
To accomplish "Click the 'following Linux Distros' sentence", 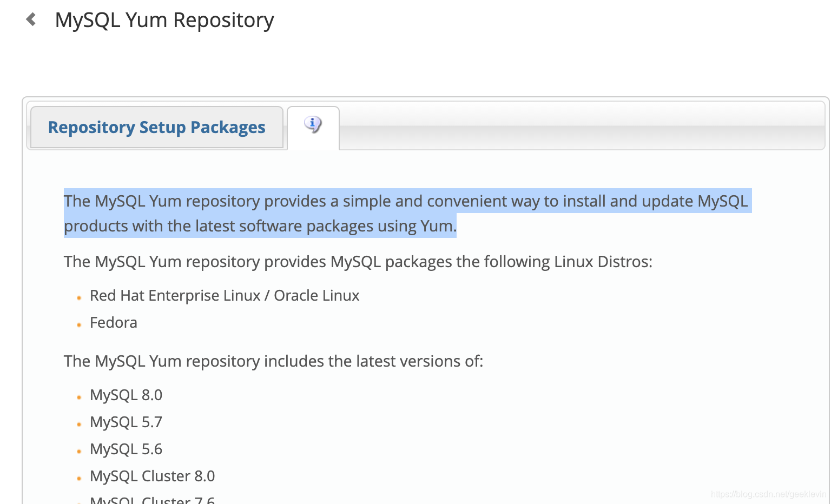I will (358, 262).
